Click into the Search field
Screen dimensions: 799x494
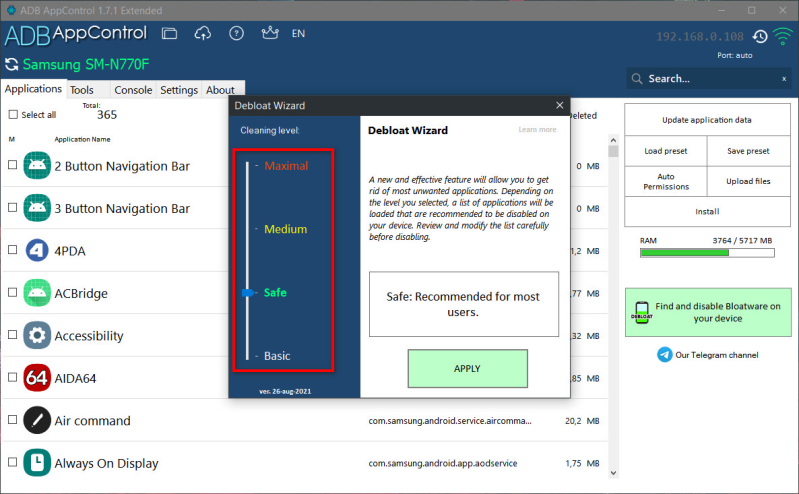coord(705,78)
